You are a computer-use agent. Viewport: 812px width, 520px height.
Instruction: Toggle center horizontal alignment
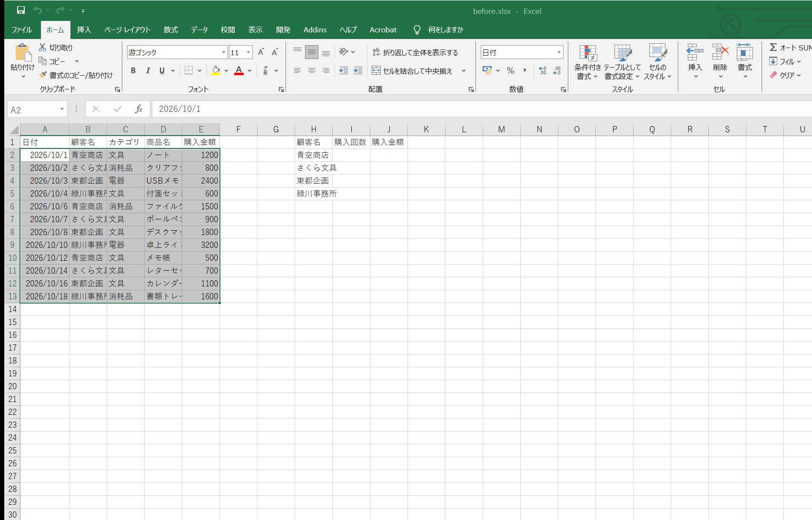(x=312, y=70)
